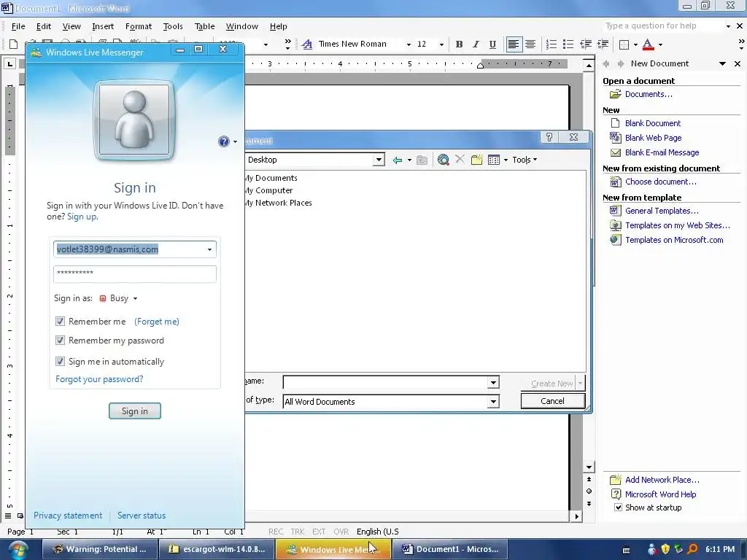
Task: Open the Help menu
Action: [278, 27]
